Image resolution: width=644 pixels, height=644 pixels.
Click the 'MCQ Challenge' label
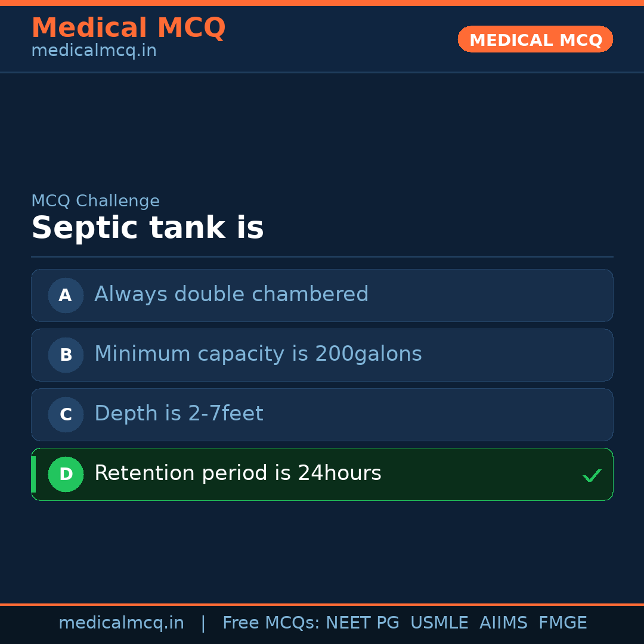click(95, 201)
